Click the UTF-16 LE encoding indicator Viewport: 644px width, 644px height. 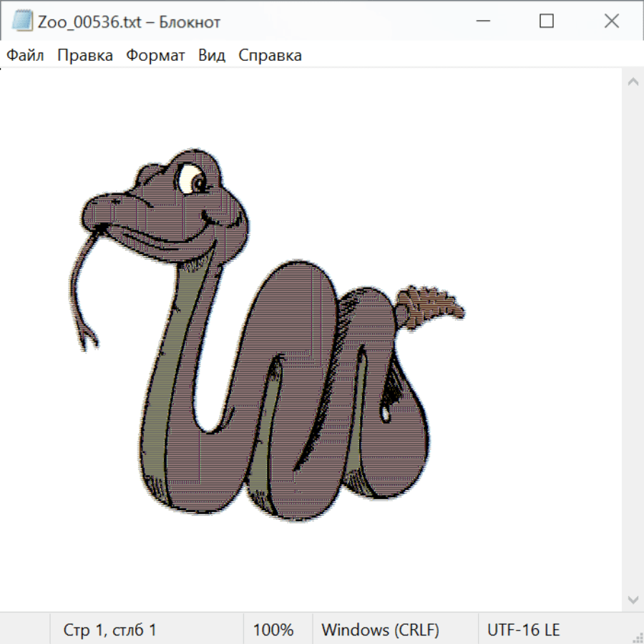(x=523, y=630)
